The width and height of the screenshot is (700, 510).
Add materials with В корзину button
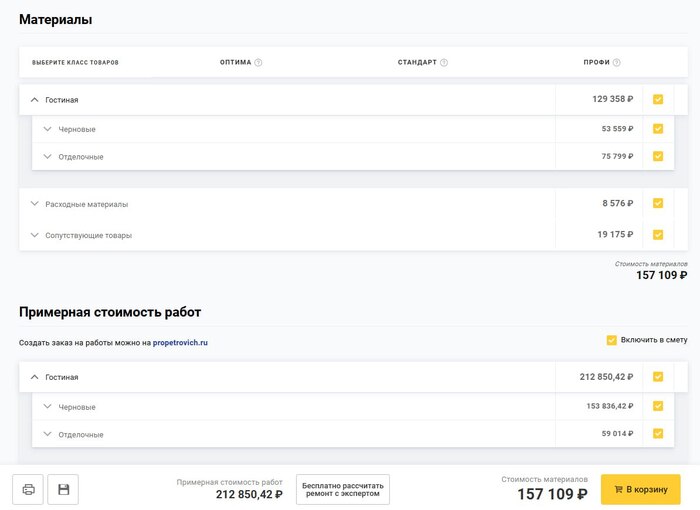click(x=640, y=489)
